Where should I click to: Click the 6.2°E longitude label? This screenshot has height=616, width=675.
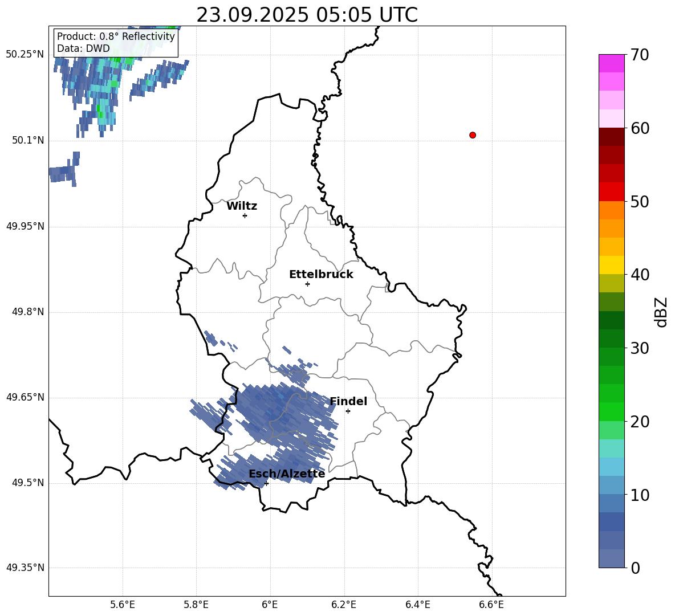click(x=344, y=605)
